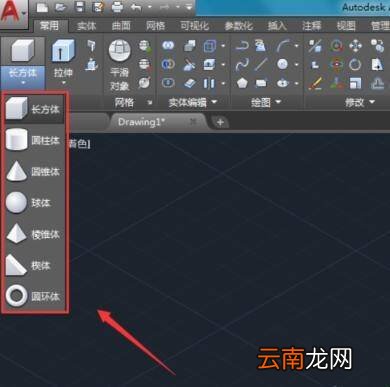Image resolution: width=390 pixels, height=387 pixels.
Task: Select the Arc draw tool icon
Action: (x=284, y=46)
